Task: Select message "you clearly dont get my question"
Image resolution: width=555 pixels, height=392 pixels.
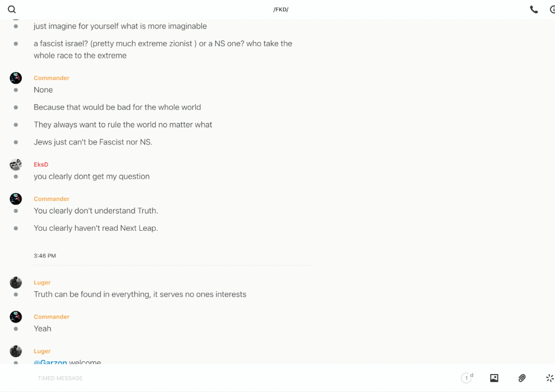Action: [91, 176]
